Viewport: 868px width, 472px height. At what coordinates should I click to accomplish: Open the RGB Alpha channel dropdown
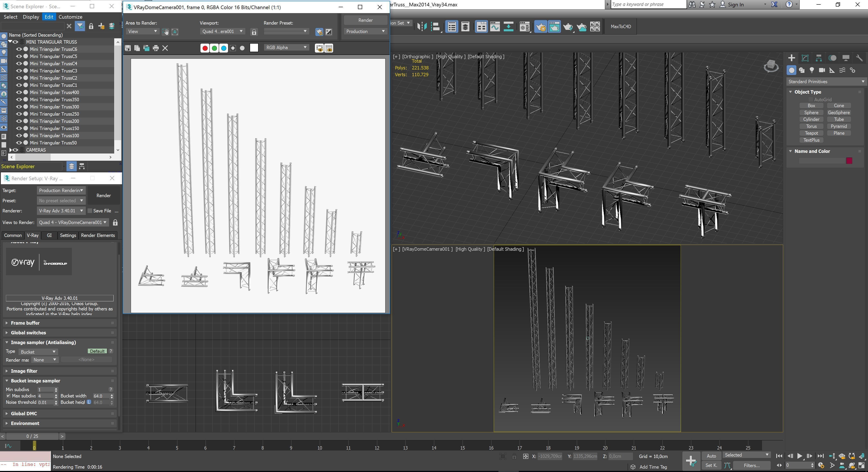click(286, 47)
